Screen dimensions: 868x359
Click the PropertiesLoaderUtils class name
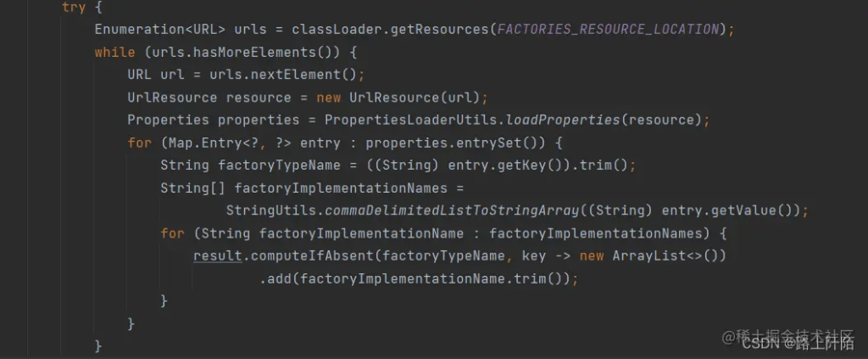[x=411, y=120]
